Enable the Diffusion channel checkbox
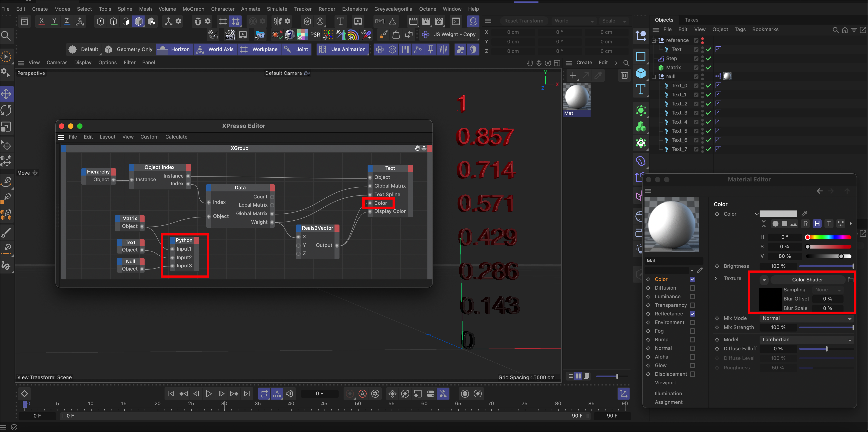The image size is (868, 432). pyautogui.click(x=692, y=288)
